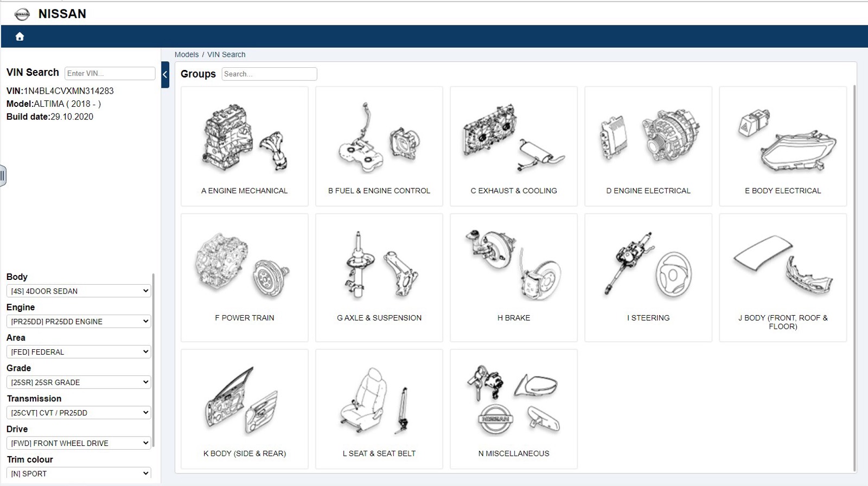Select the 'D ENGINE ELECTRICAL' label

coord(648,191)
